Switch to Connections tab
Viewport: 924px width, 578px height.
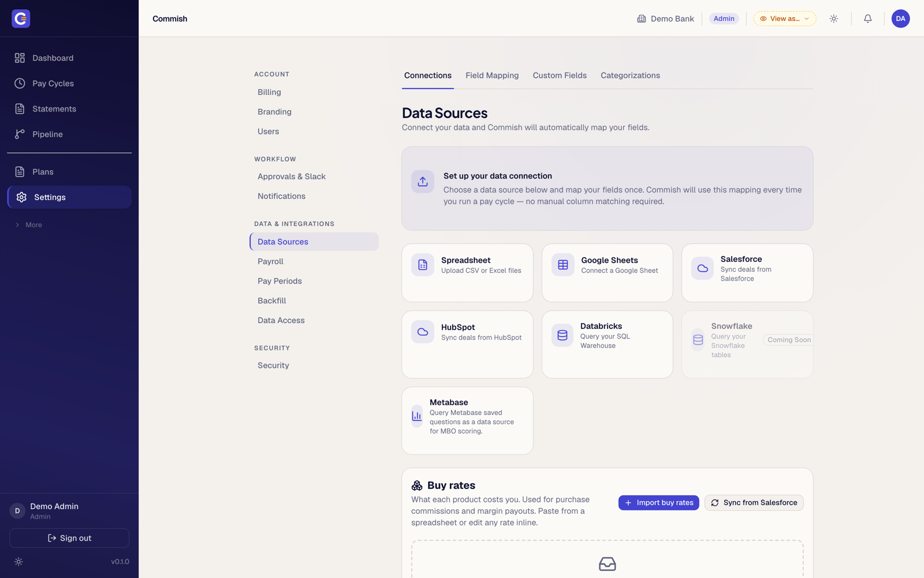[x=428, y=76]
